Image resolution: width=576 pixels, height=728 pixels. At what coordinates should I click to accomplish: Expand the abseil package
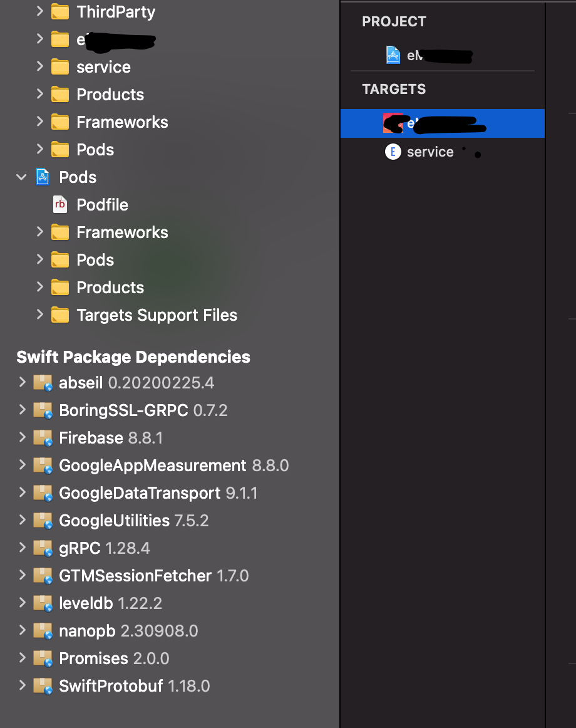[22, 383]
